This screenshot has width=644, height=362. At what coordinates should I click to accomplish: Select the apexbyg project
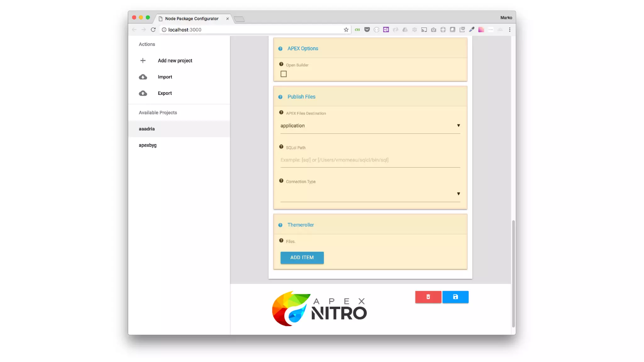pyautogui.click(x=147, y=145)
